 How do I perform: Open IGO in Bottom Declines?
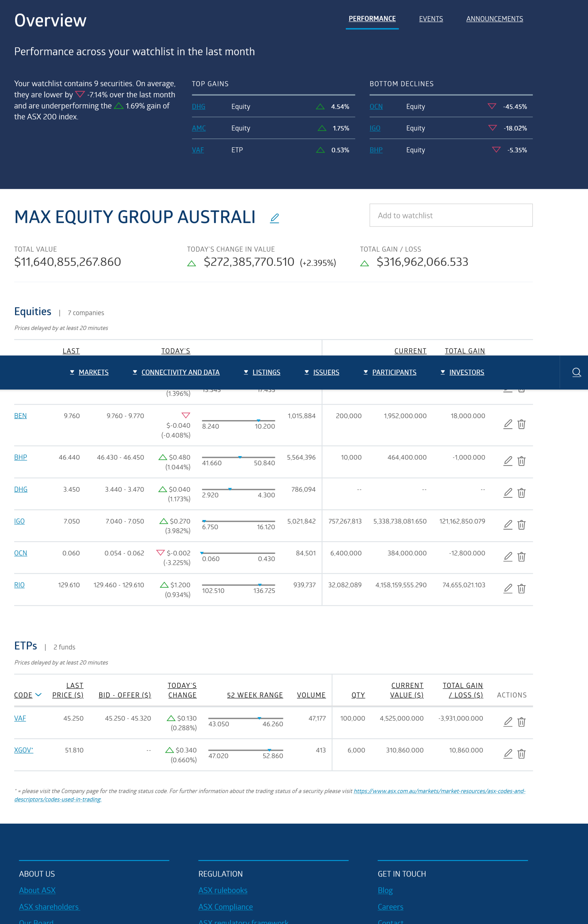pyautogui.click(x=375, y=128)
